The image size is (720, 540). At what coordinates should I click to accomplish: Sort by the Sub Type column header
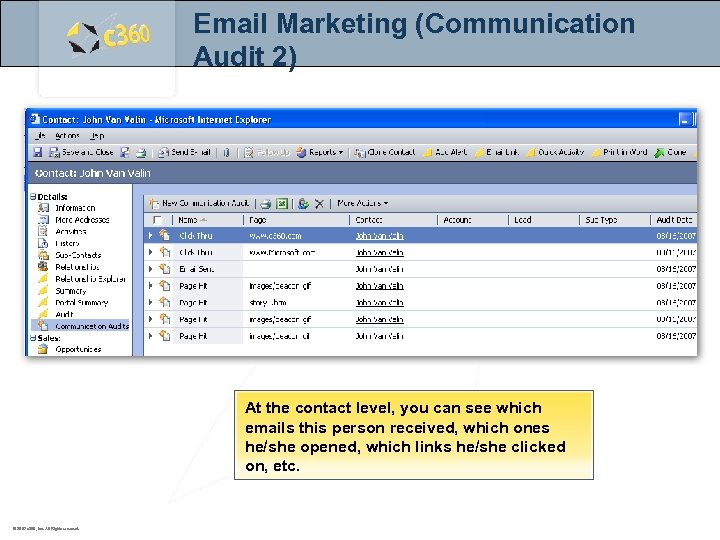click(615, 220)
